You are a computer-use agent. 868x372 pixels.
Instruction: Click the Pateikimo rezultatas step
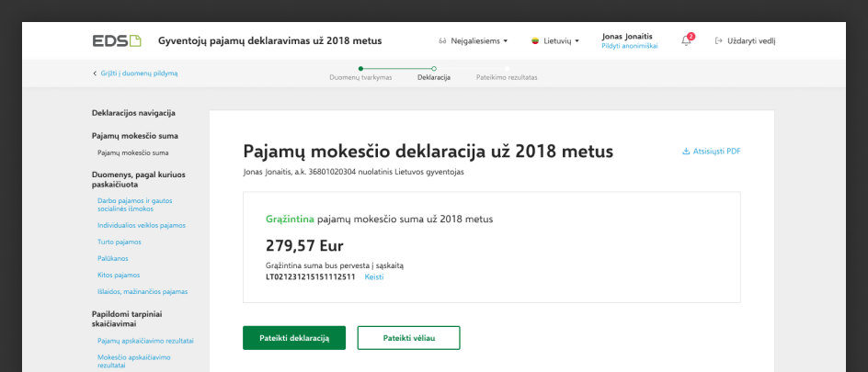507,77
